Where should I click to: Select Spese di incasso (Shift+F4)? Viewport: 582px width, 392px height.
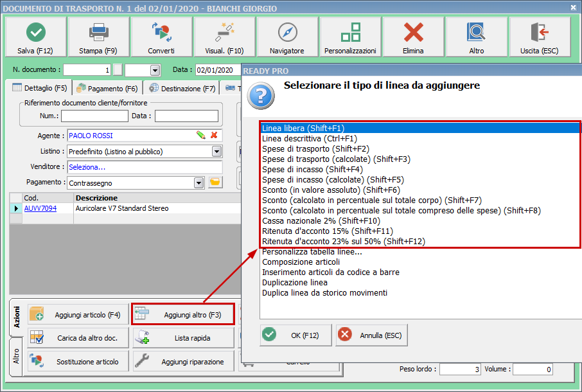421,169
